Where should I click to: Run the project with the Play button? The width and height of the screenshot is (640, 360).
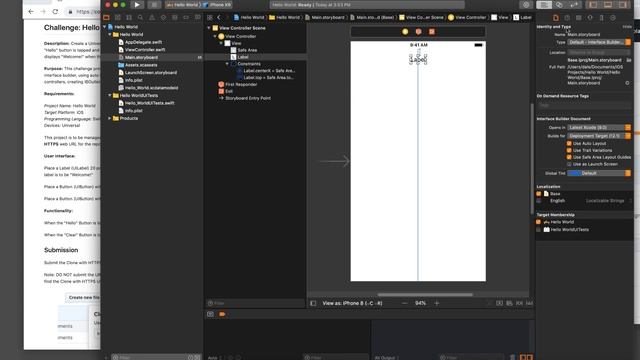(137, 5)
